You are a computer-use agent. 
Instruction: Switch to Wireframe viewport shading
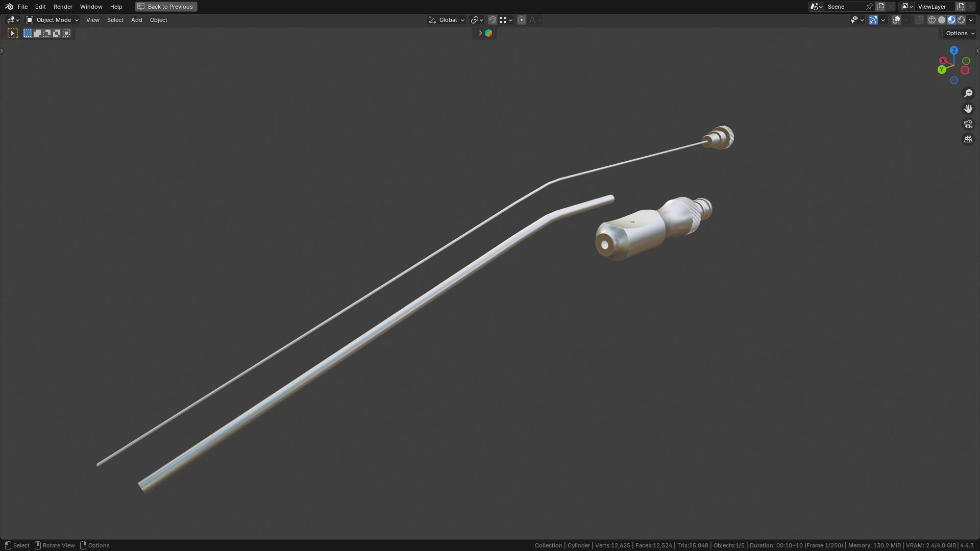coord(932,20)
